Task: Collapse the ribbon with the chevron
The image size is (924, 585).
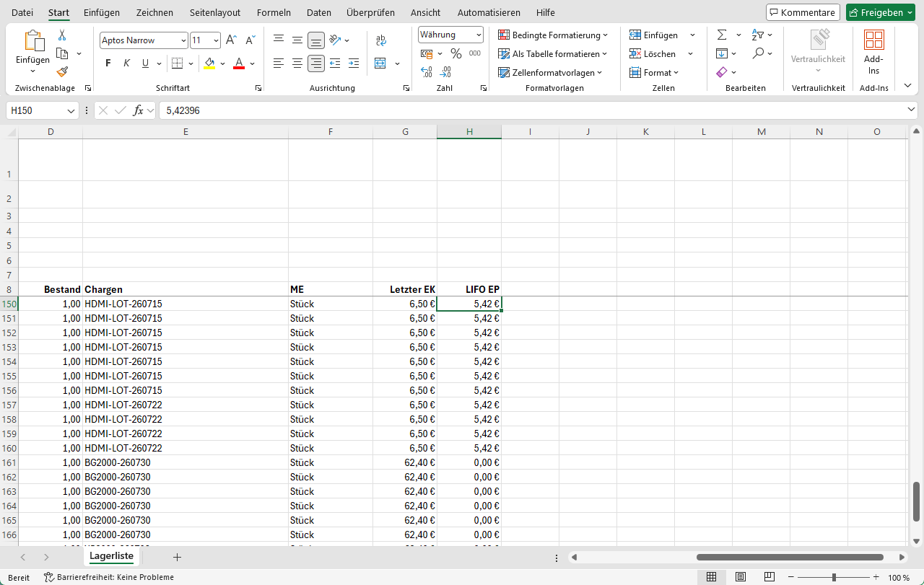Action: tap(908, 87)
